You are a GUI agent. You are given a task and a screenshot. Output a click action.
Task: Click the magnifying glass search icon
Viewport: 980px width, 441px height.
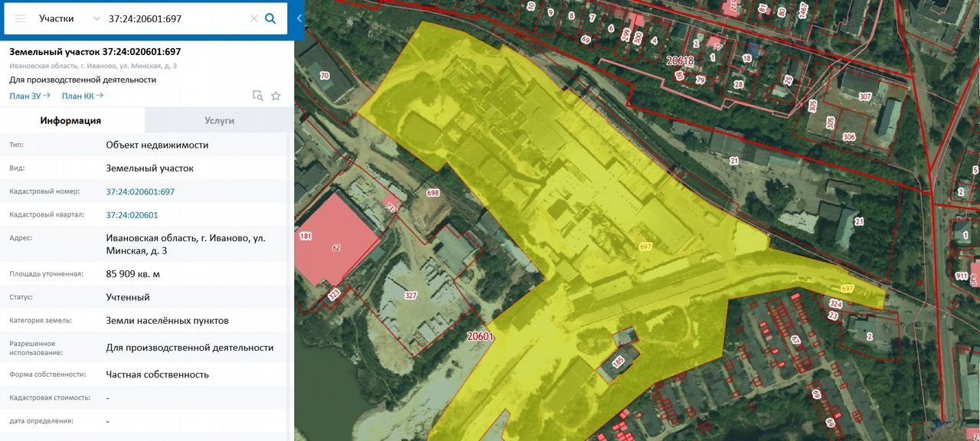click(x=270, y=18)
